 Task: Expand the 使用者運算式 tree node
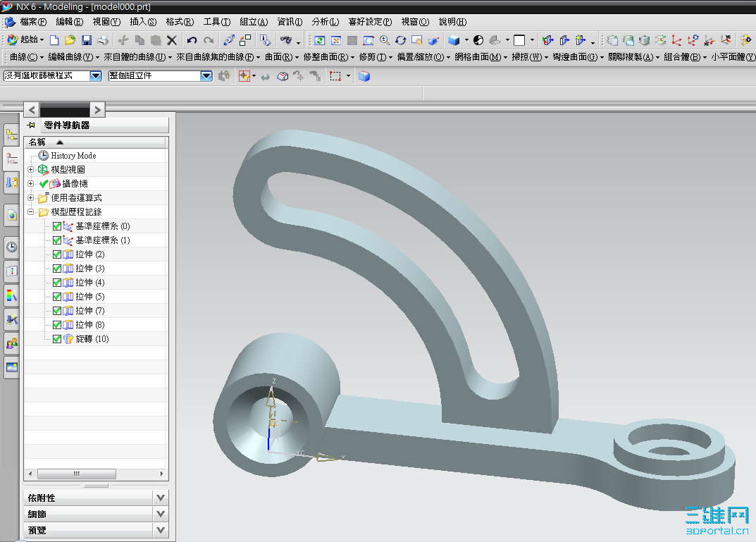(30, 198)
